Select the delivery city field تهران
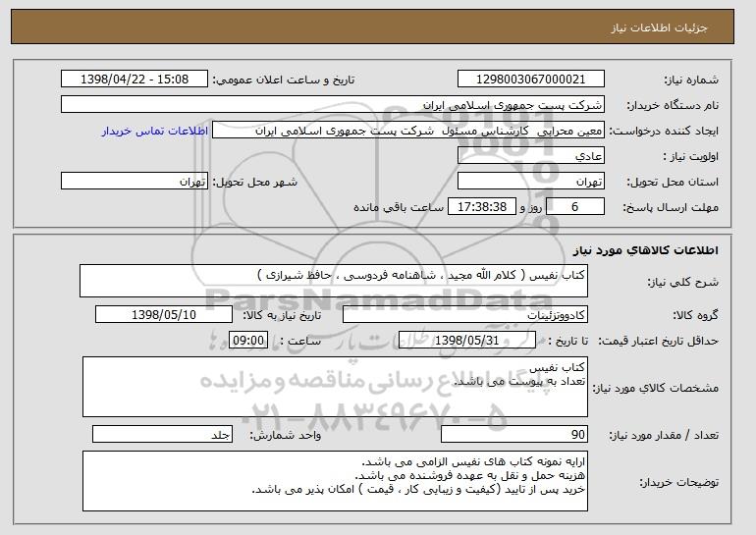Screen dimensions: 756x535 pos(135,182)
